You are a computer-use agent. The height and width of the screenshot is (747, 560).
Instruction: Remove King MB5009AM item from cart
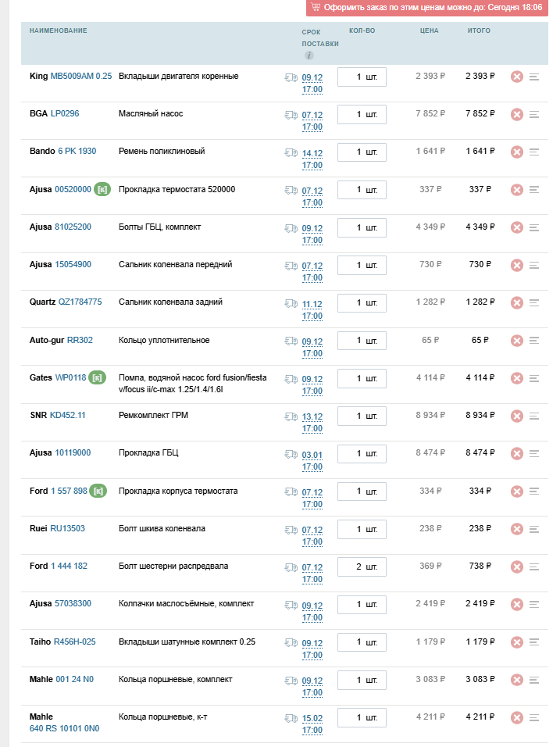point(517,77)
